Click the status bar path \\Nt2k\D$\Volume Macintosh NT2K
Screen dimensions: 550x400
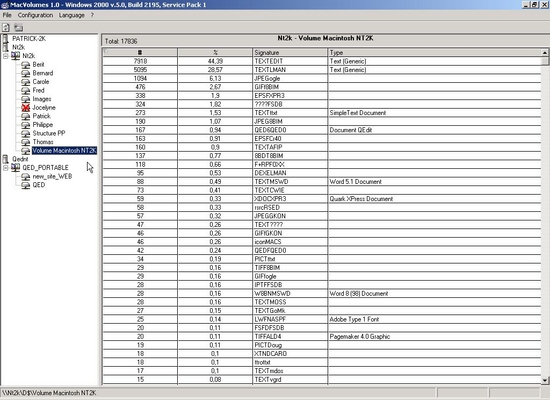point(49,393)
